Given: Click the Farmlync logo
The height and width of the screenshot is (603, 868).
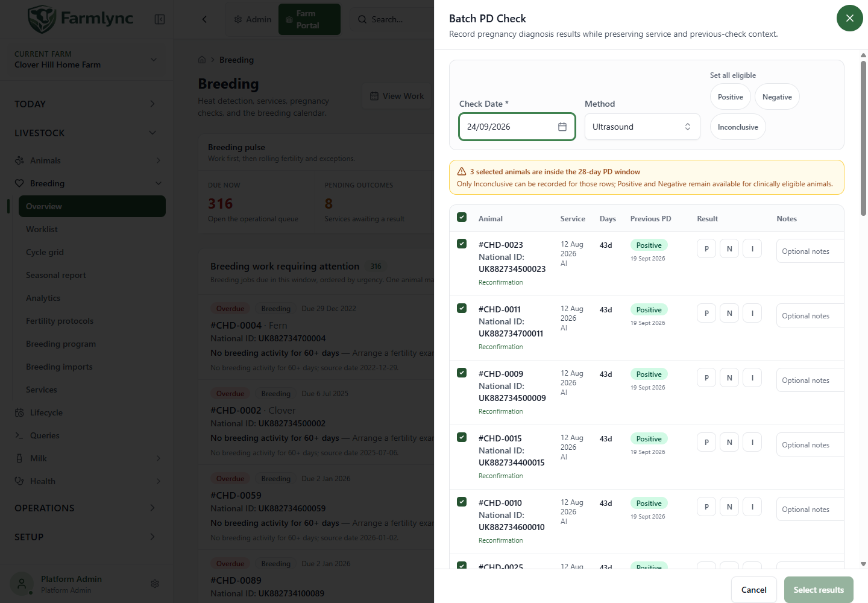Looking at the screenshot, I should [80, 19].
